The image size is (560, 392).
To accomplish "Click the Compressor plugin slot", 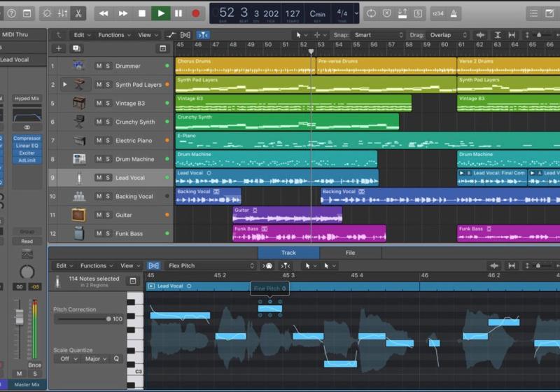I will coord(27,138).
